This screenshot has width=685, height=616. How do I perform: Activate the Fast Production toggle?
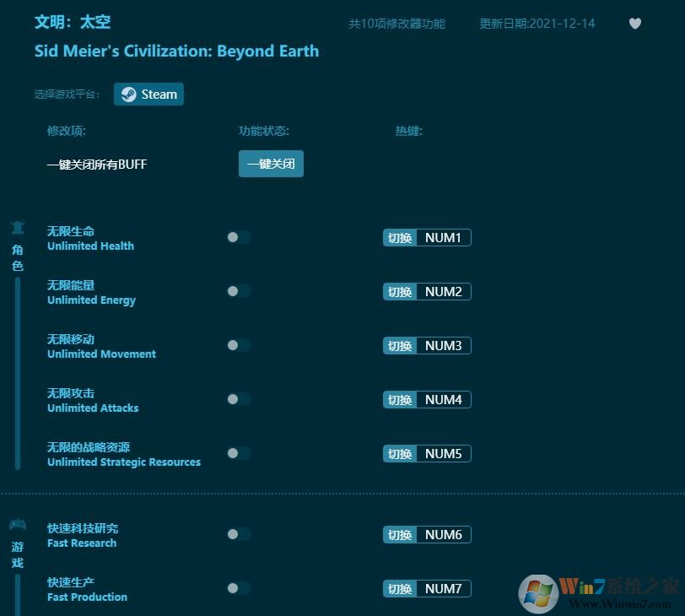237,588
